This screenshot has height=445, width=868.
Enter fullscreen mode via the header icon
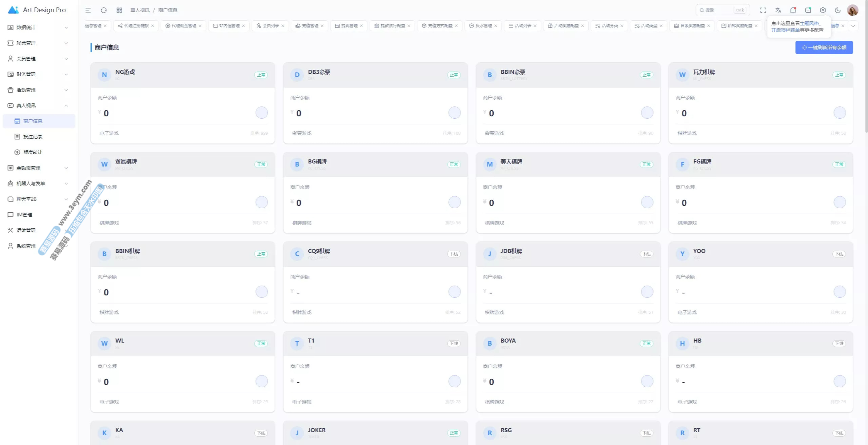click(x=763, y=10)
